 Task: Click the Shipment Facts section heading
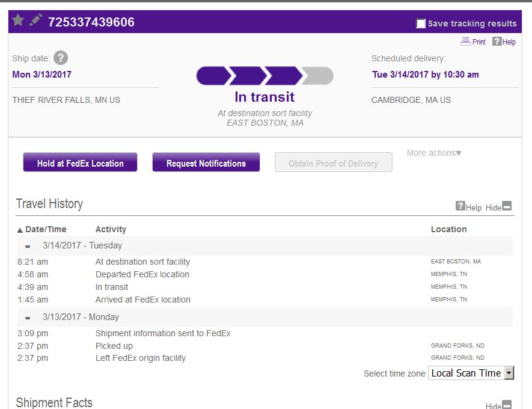click(54, 402)
